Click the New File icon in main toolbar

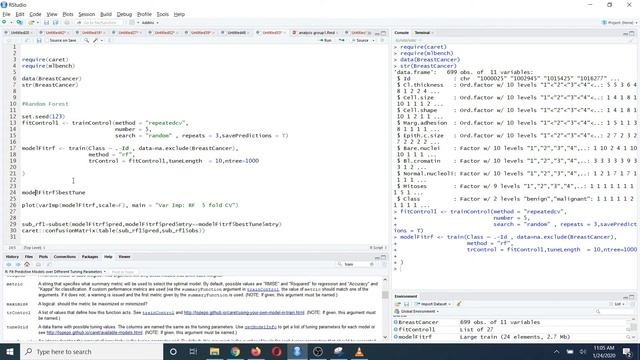point(4,22)
